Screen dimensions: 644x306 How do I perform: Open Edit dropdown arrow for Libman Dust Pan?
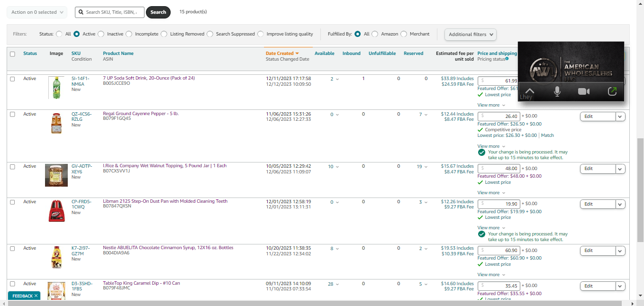[621, 204]
